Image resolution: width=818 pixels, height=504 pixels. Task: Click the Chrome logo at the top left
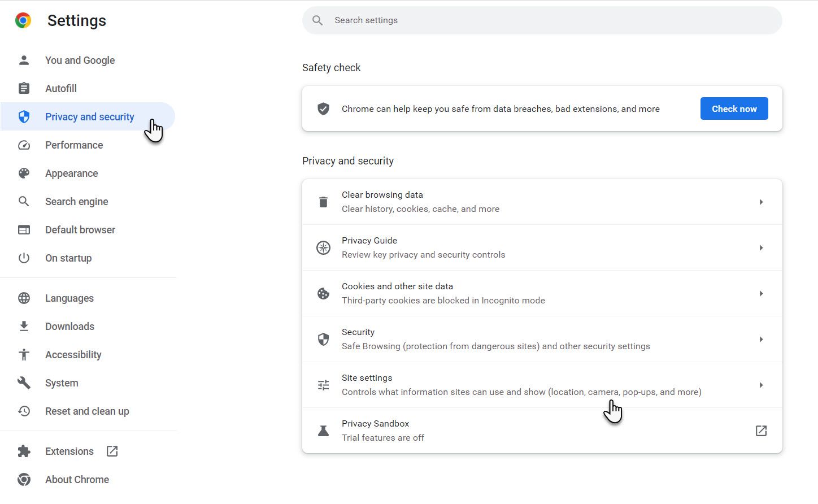22,20
